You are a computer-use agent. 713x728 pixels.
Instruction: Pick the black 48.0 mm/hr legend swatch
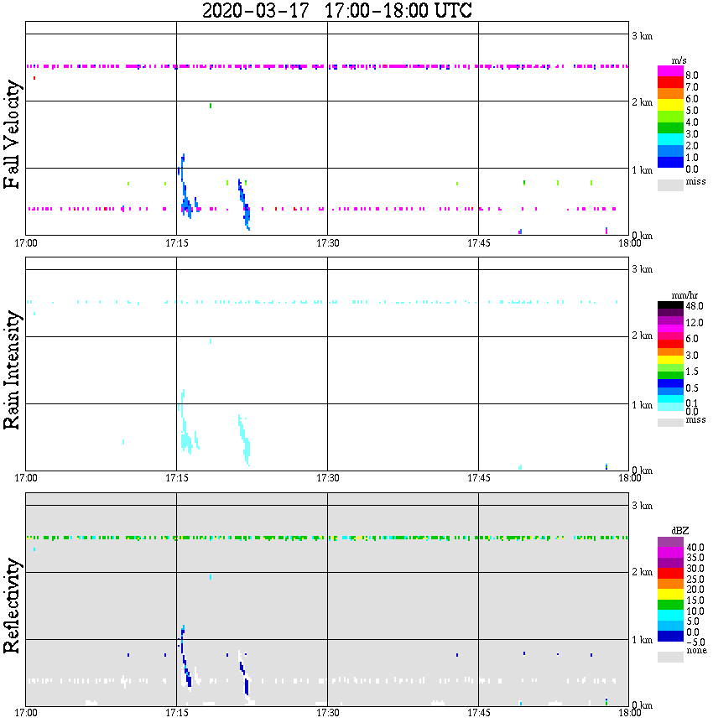[x=670, y=305]
